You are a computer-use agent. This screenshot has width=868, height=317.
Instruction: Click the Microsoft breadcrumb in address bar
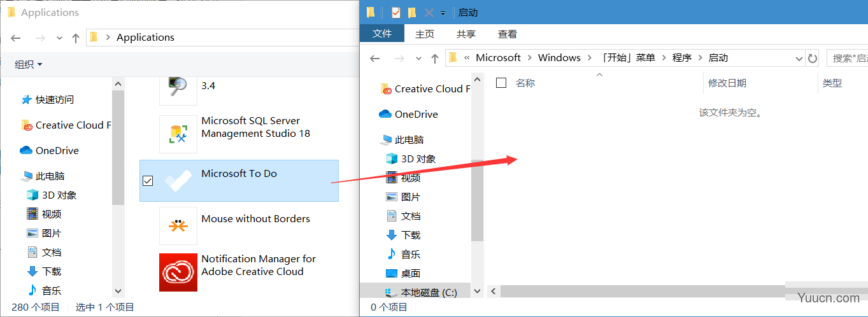tap(498, 58)
